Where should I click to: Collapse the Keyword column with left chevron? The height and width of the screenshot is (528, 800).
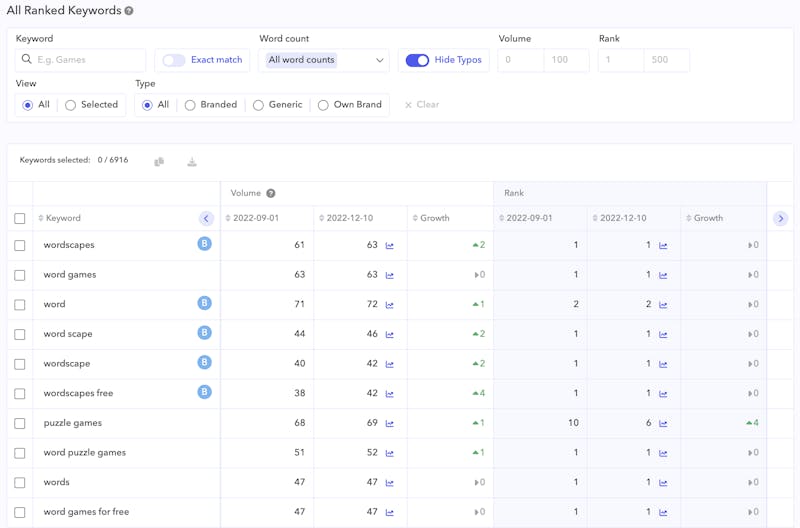[206, 218]
